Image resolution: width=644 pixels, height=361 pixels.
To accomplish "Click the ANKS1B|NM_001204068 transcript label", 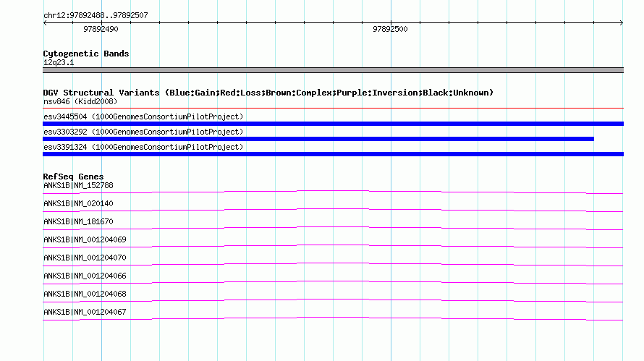I will pyautogui.click(x=85, y=294).
